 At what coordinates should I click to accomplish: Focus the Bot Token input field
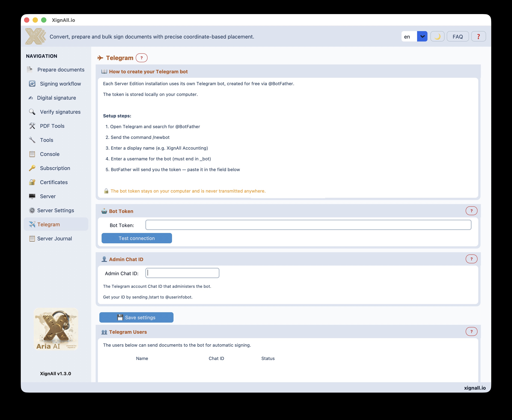308,225
